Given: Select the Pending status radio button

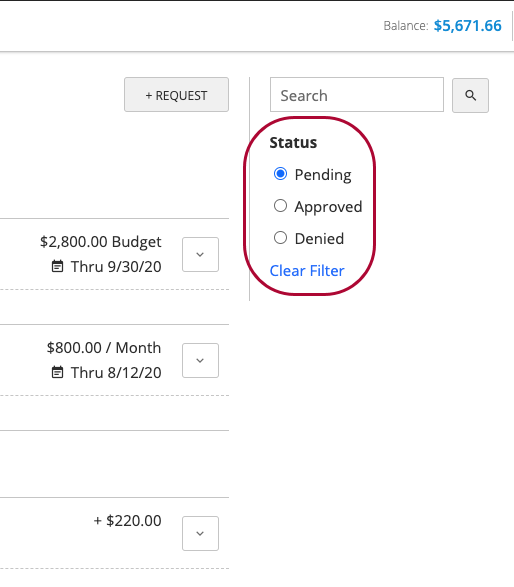Looking at the screenshot, I should 280,174.
